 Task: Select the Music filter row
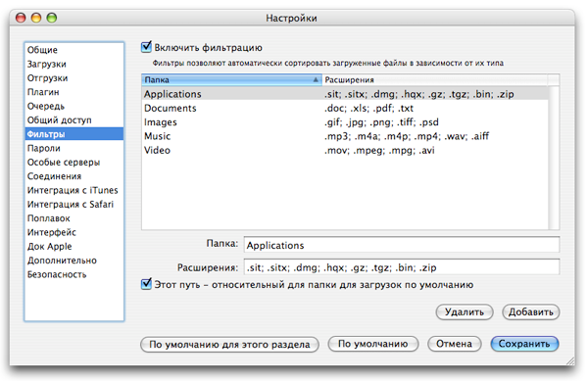[345, 136]
